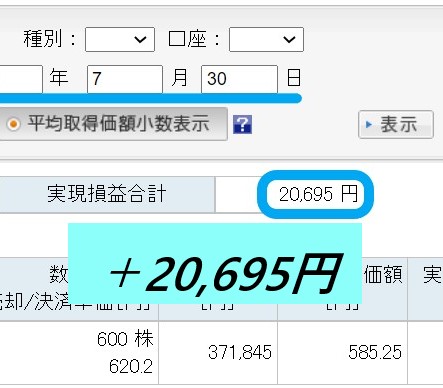Click the 620.2 sell price value

131,366
